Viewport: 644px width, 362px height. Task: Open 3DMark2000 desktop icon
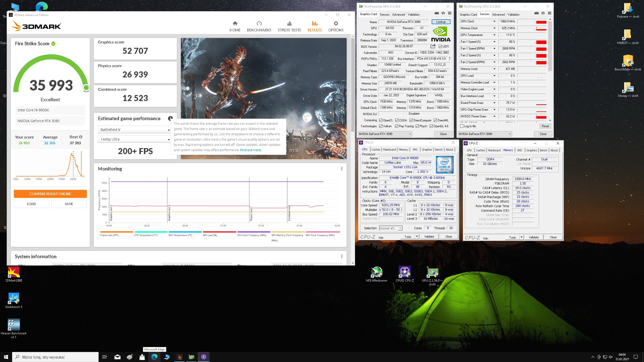click(x=14, y=274)
